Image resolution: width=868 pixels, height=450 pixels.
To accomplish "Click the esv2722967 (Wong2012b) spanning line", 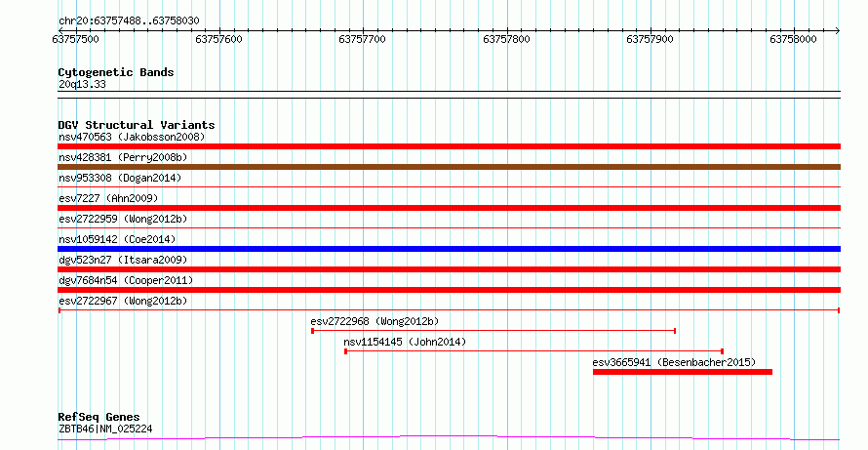I will click(x=449, y=310).
